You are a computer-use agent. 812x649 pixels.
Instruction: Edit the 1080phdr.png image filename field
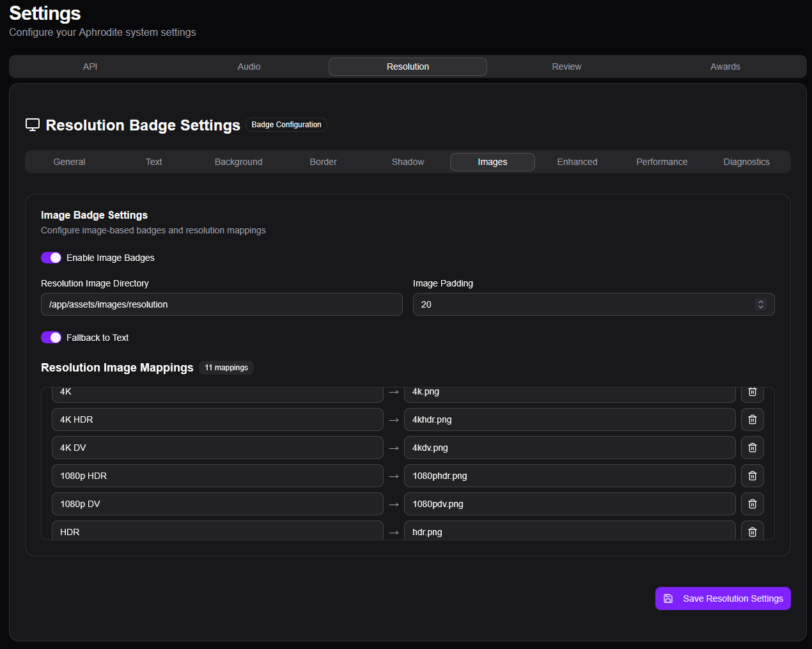(570, 476)
